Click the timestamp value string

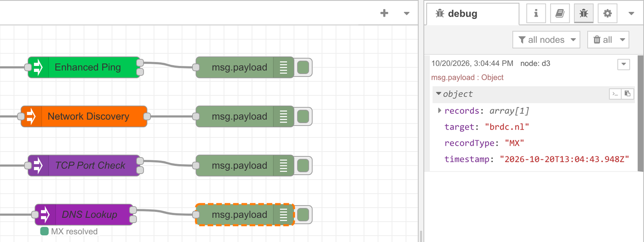click(564, 159)
